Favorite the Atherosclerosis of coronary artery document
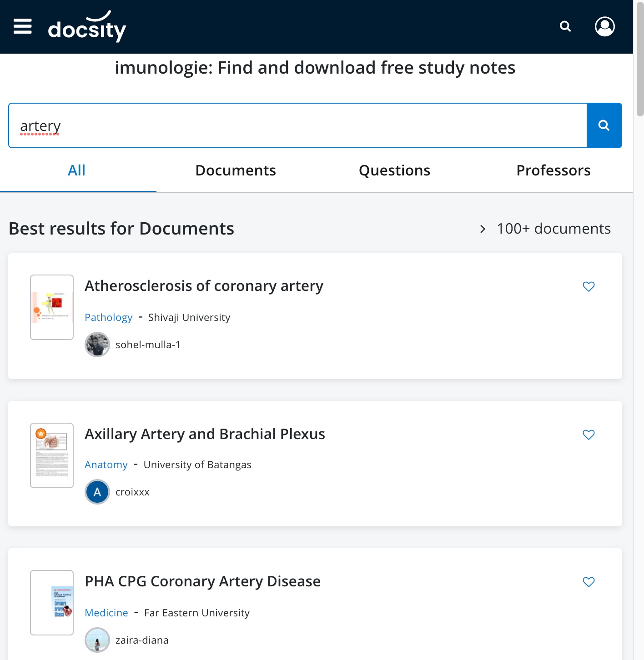Image resolution: width=644 pixels, height=660 pixels. [589, 286]
